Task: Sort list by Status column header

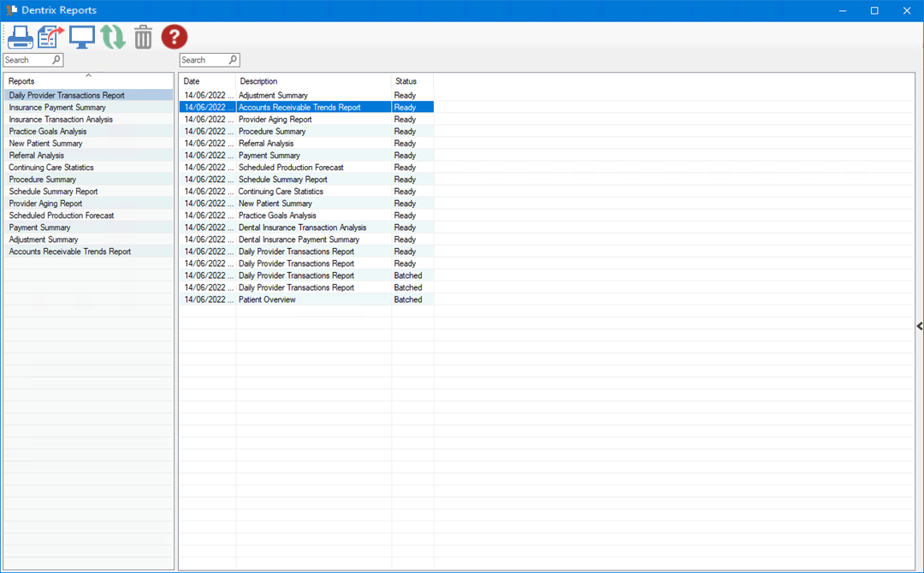Action: (412, 81)
